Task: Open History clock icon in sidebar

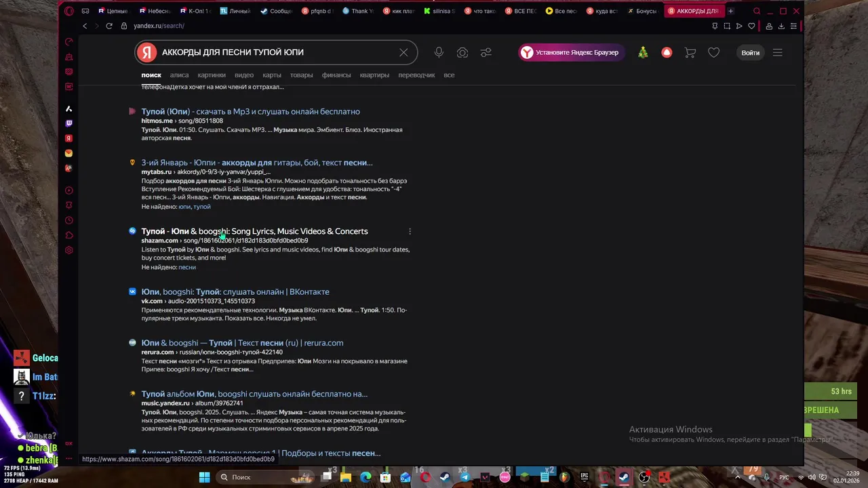Action: (x=68, y=220)
